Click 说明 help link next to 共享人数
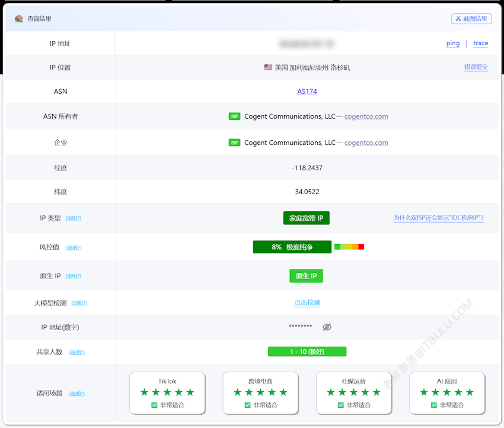Image resolution: width=504 pixels, height=428 pixels. coord(77,353)
